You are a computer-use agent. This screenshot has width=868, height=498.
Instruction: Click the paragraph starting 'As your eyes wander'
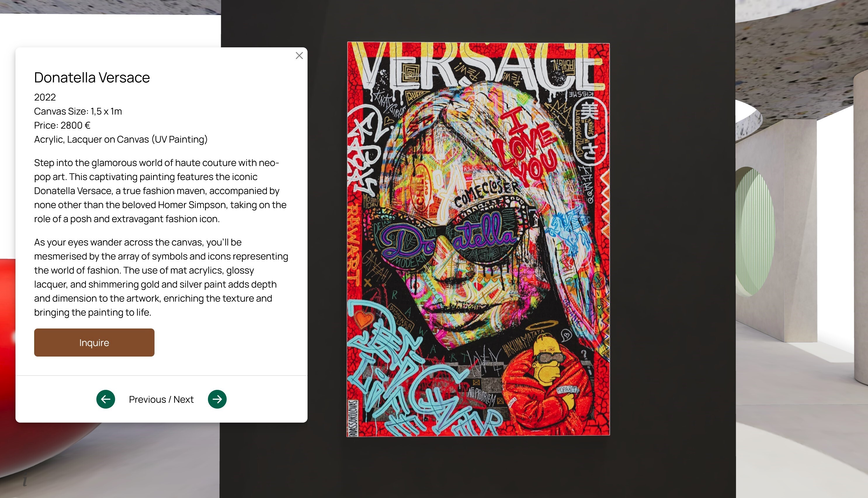[161, 277]
